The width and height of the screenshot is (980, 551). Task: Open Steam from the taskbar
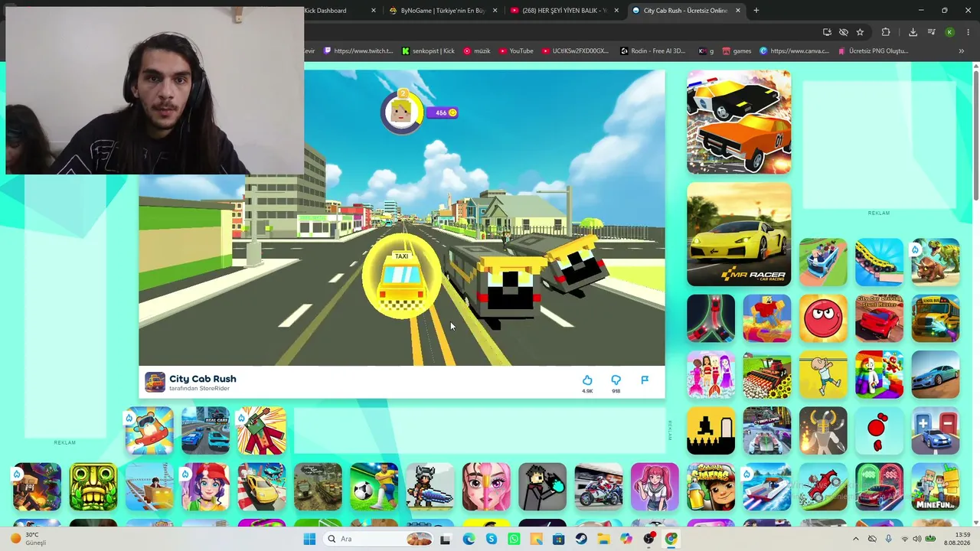click(581, 539)
